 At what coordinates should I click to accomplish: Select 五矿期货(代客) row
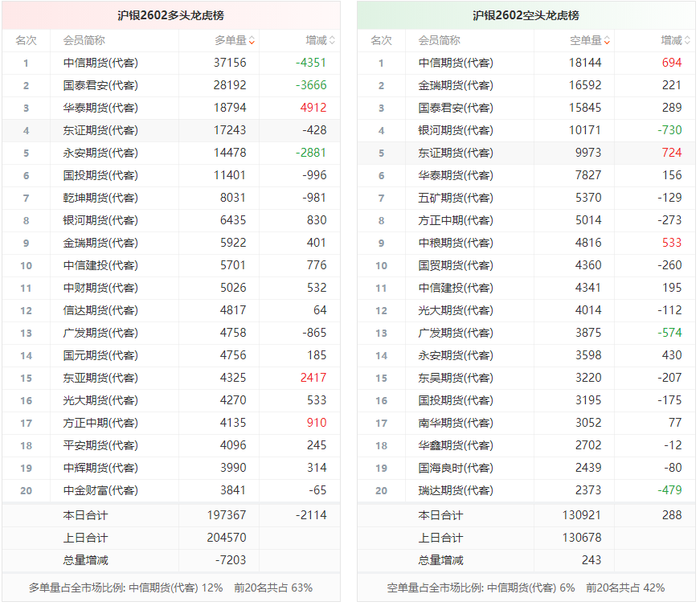pyautogui.click(x=526, y=198)
